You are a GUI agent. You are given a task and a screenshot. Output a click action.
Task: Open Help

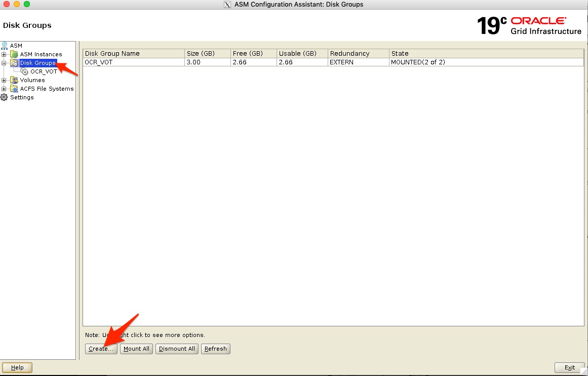tap(17, 367)
